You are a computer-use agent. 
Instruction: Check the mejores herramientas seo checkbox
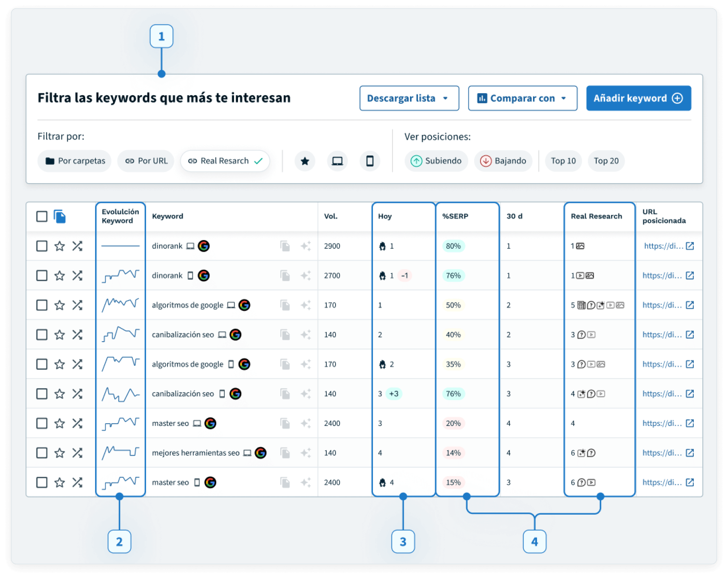click(x=42, y=453)
